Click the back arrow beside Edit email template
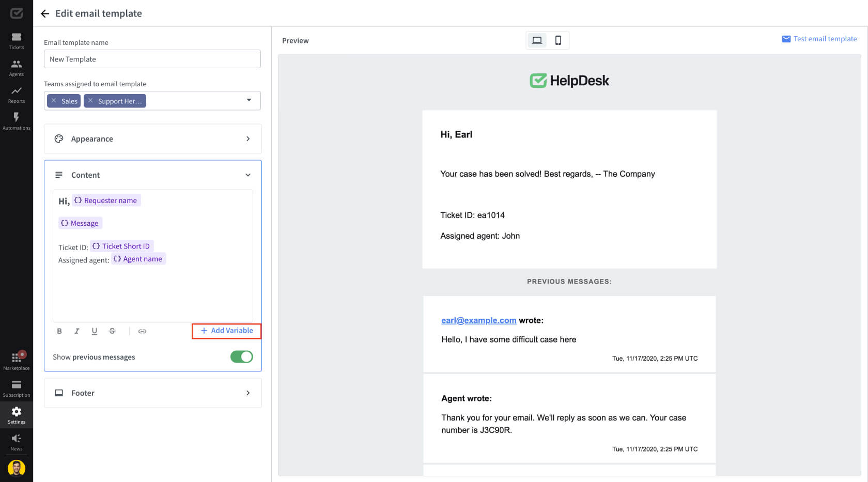Screen dimensions: 868x482 [x=45, y=13]
